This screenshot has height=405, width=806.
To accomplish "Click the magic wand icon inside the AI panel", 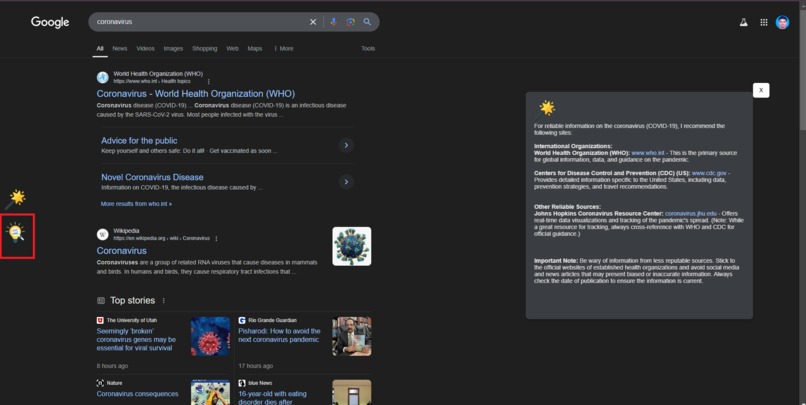I will 546,108.
